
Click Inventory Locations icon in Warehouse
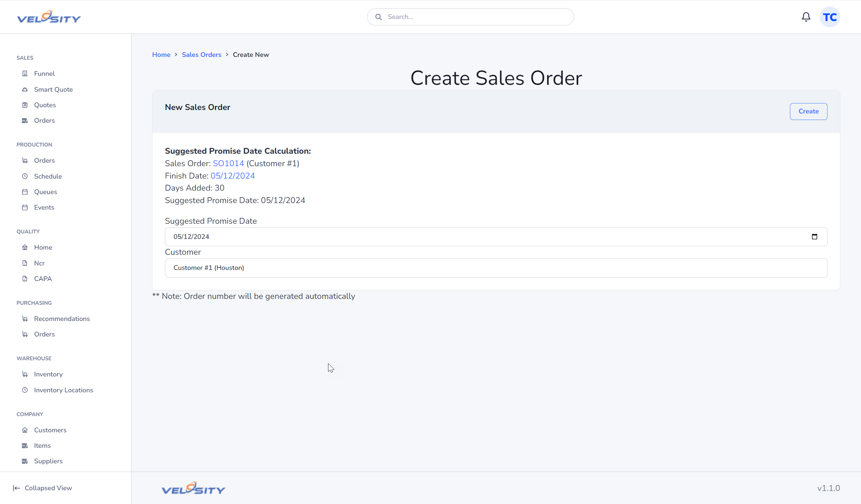(24, 390)
